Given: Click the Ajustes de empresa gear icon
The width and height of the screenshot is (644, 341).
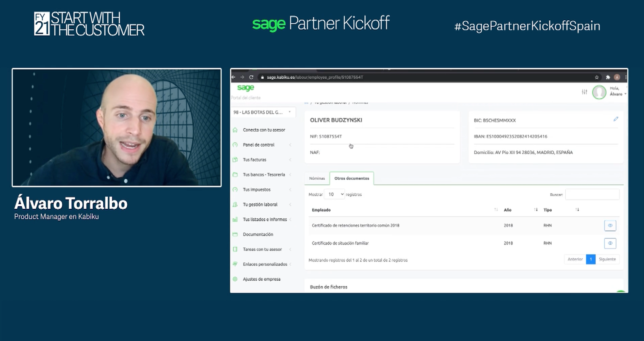Looking at the screenshot, I should point(235,279).
